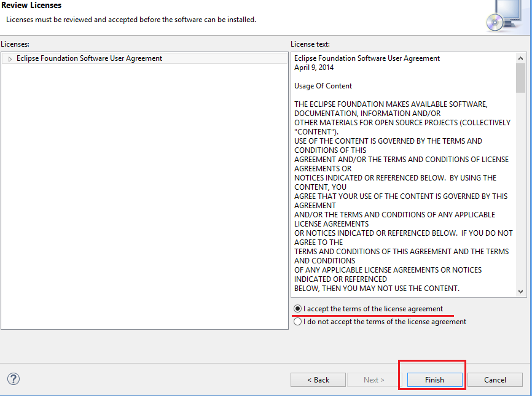Open the help question mark icon
Viewport: 532px width, 396px height.
[14, 379]
